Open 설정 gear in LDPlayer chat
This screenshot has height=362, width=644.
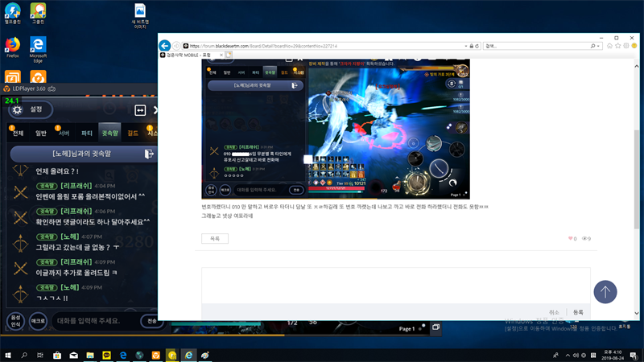point(31,109)
